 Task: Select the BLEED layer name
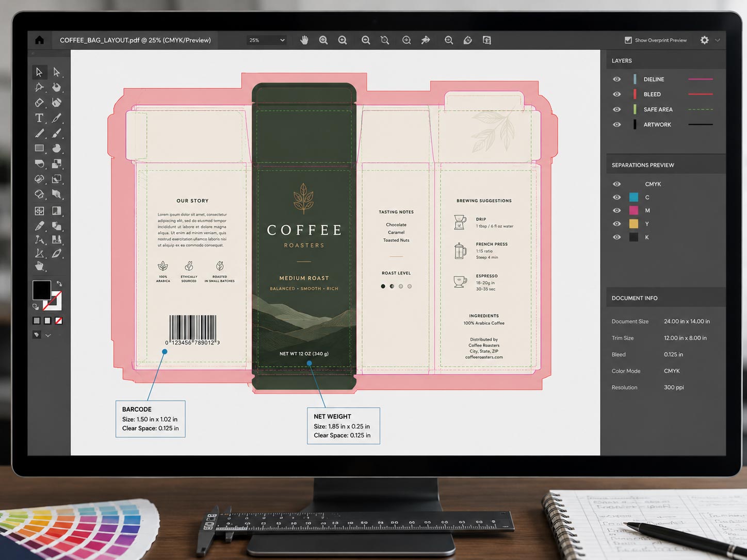[x=652, y=94]
